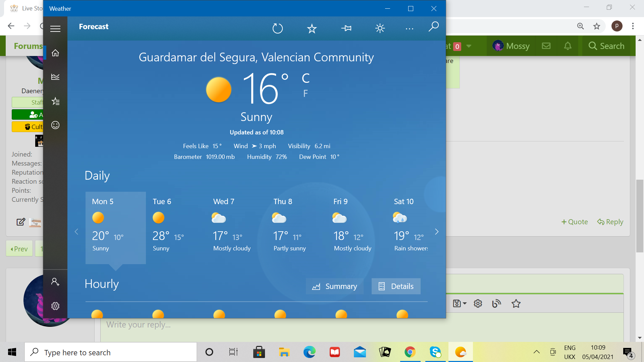Viewport: 644px width, 362px height.
Task: Switch temperature units to Fahrenheit
Action: tap(305, 94)
